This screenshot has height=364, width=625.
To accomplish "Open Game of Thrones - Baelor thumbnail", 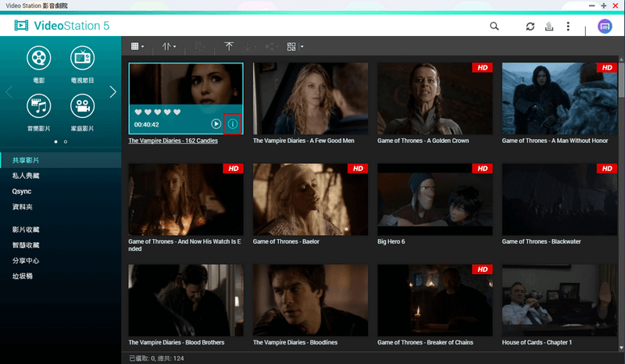I will (x=310, y=199).
